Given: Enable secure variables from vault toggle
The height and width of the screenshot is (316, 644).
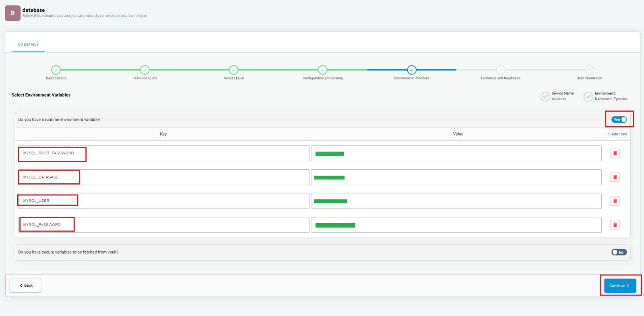Looking at the screenshot, I should [x=619, y=252].
